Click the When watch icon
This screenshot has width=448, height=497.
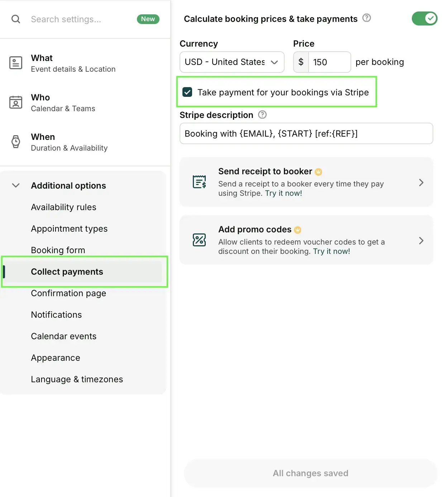15,142
